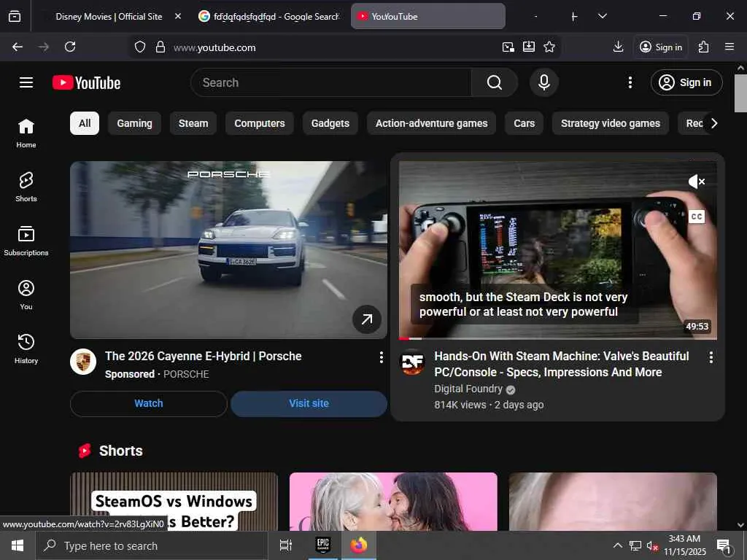Screen dimensions: 747x560
Task: Click YouTube Sign in button
Action: click(x=686, y=83)
